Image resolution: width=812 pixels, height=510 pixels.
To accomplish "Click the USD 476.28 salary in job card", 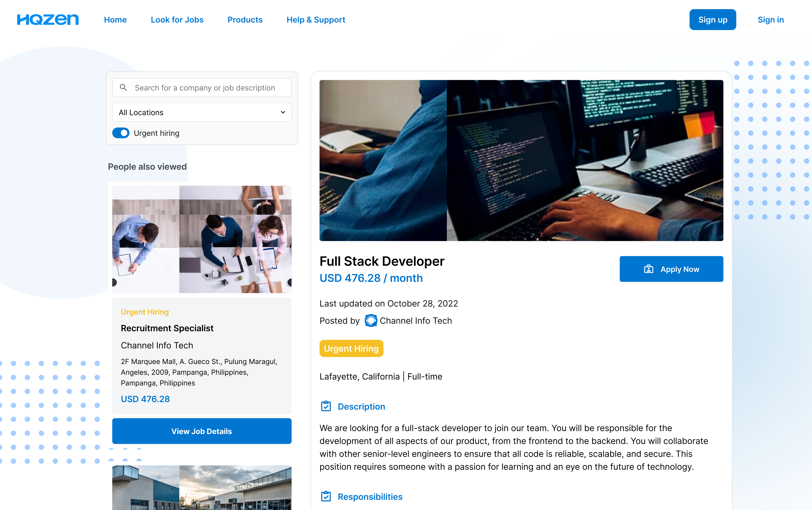I will [x=145, y=399].
